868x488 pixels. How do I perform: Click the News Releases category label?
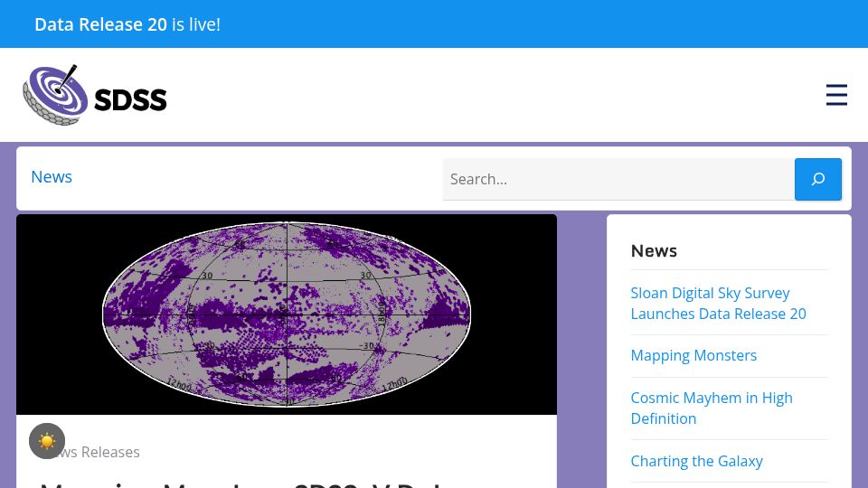coord(90,452)
